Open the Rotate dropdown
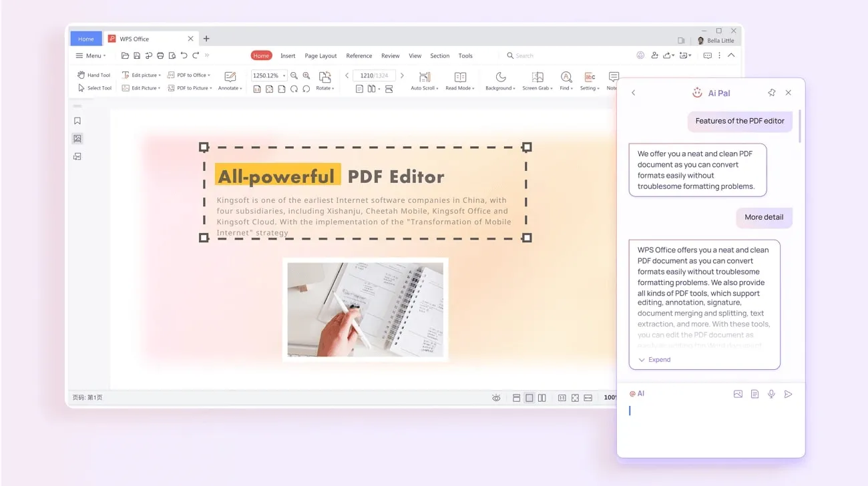The width and height of the screenshot is (868, 486). (x=325, y=80)
